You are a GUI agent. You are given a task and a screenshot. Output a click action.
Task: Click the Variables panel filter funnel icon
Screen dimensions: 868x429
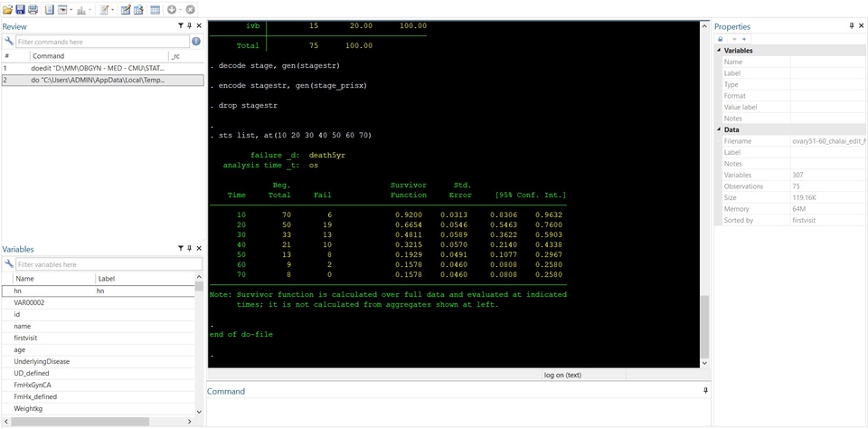click(x=181, y=249)
